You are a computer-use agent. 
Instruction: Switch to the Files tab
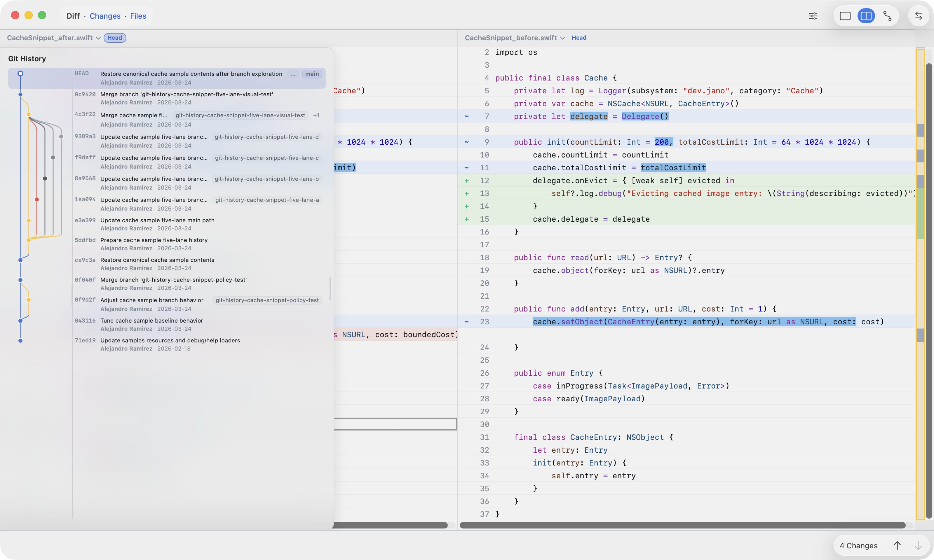coord(138,16)
